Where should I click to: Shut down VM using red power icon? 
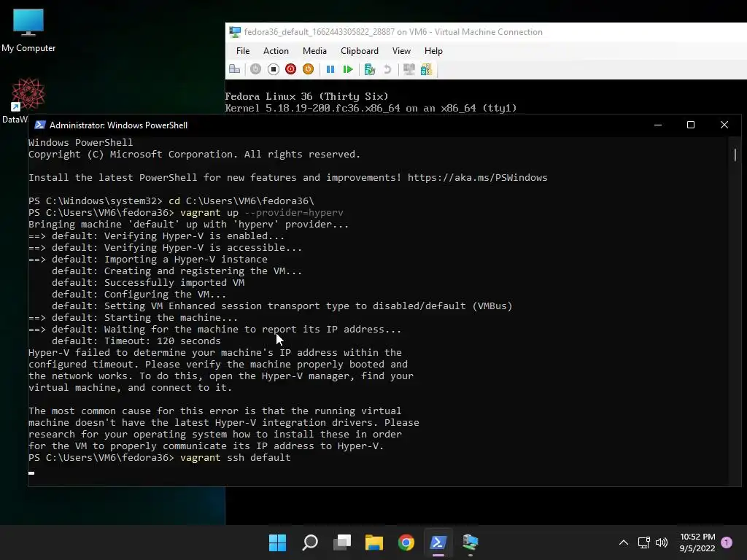290,69
